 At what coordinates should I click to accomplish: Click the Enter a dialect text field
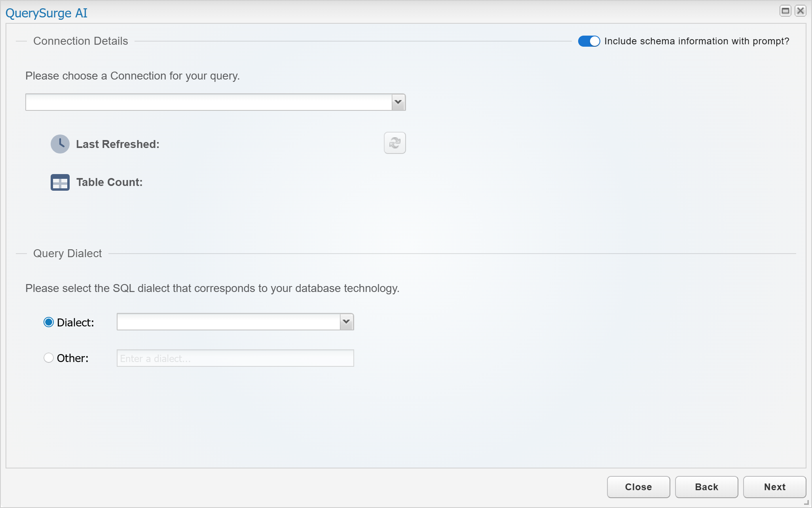coord(235,358)
